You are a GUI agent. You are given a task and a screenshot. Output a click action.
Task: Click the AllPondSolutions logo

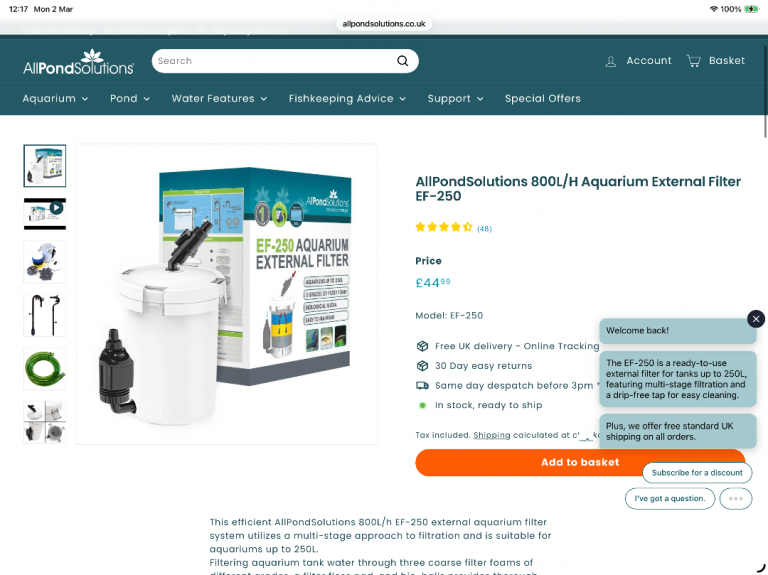tap(78, 62)
